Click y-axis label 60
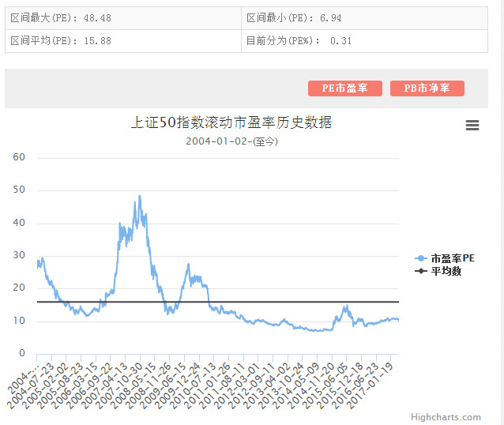Viewport: 504px width, 425px height. point(19,157)
